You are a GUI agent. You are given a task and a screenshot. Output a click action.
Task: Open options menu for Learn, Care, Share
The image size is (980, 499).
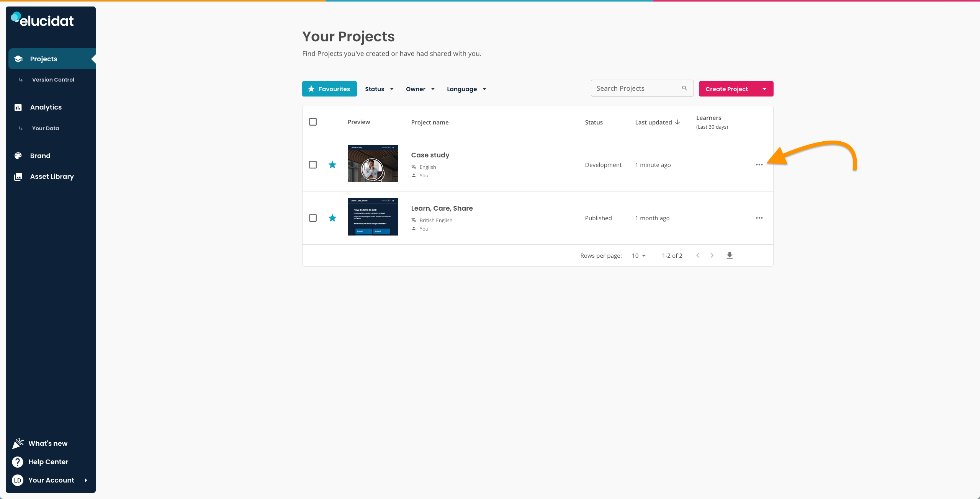tap(759, 218)
